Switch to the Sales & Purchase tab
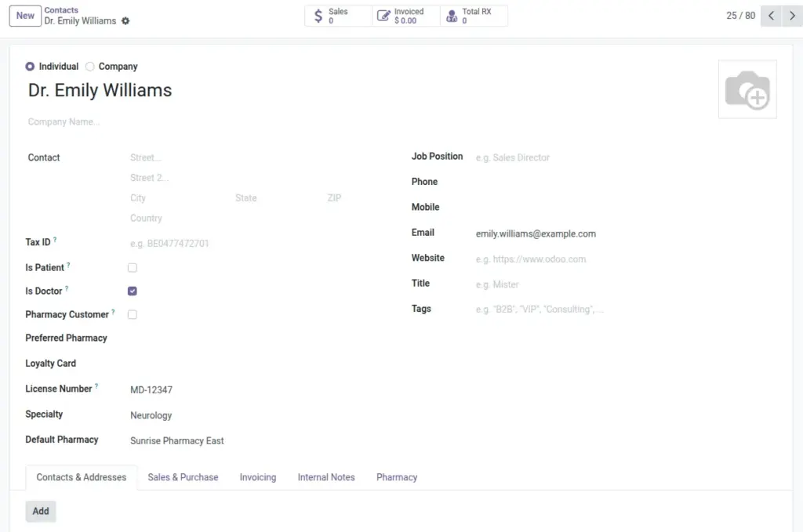Image resolution: width=803 pixels, height=532 pixels. (183, 477)
